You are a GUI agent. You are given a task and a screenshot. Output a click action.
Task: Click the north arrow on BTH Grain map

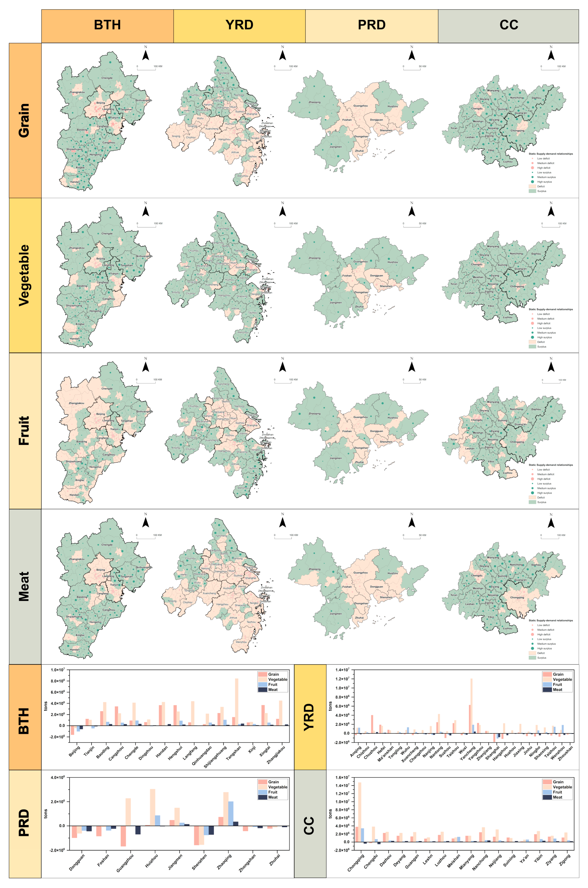pos(145,55)
